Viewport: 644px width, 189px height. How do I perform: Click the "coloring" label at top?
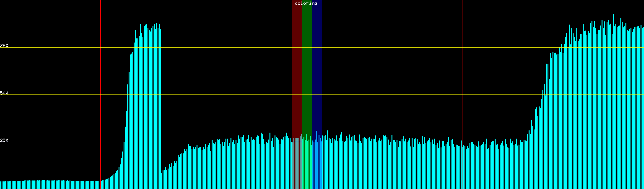point(306,3)
